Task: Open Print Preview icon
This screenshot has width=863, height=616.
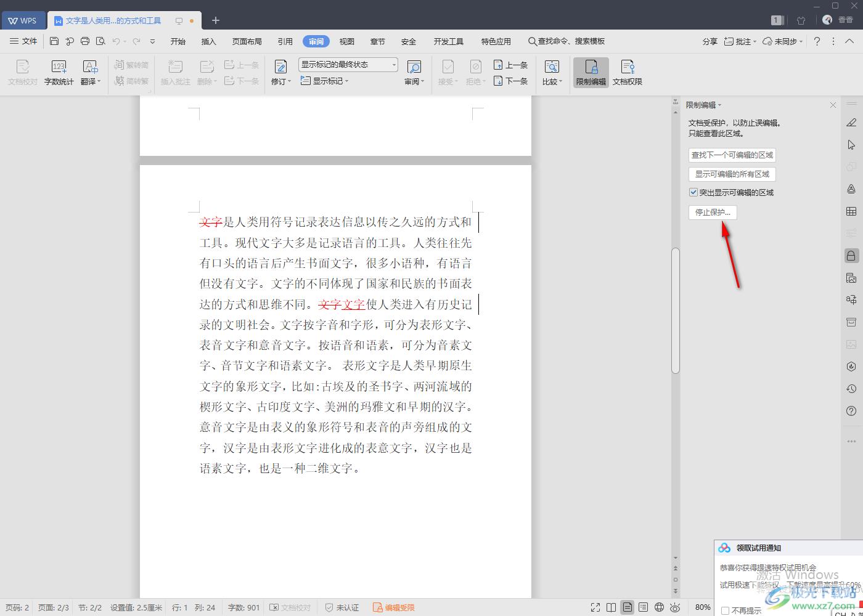Action: [x=100, y=41]
